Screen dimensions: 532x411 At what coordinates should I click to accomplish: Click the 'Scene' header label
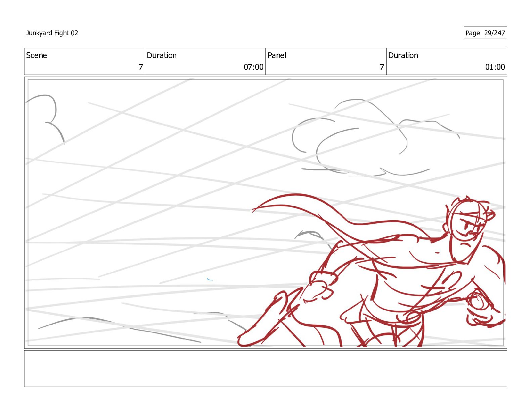click(37, 55)
